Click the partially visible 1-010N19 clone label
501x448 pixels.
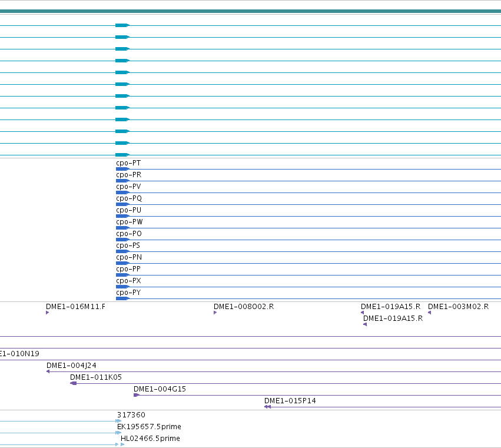(19, 354)
